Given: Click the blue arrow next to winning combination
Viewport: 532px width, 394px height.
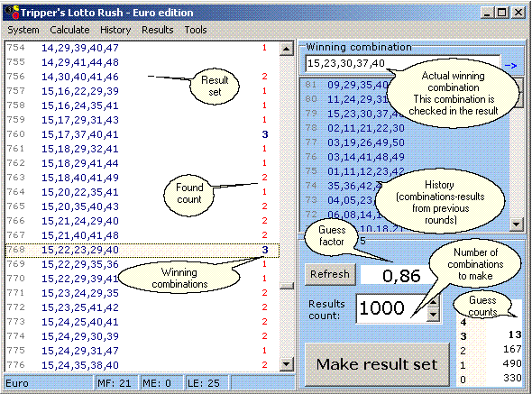Looking at the screenshot, I should click(x=510, y=65).
